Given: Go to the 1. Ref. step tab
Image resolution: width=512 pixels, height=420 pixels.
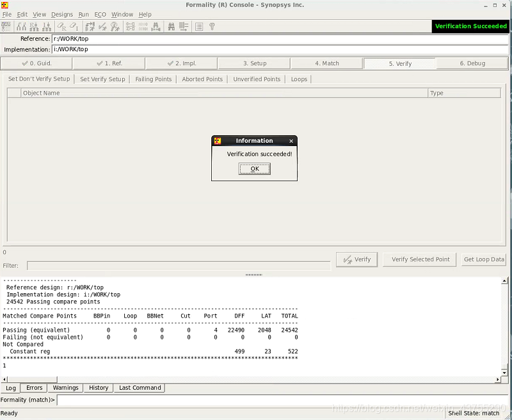Looking at the screenshot, I should (x=109, y=63).
